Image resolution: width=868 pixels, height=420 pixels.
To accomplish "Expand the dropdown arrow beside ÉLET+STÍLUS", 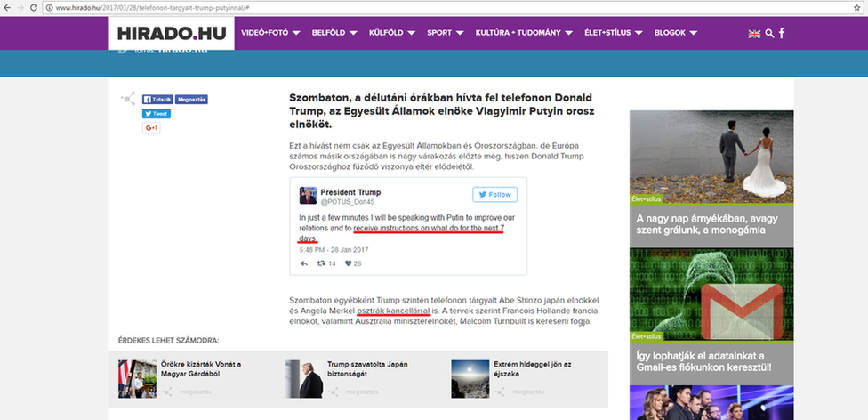I will coord(639,33).
